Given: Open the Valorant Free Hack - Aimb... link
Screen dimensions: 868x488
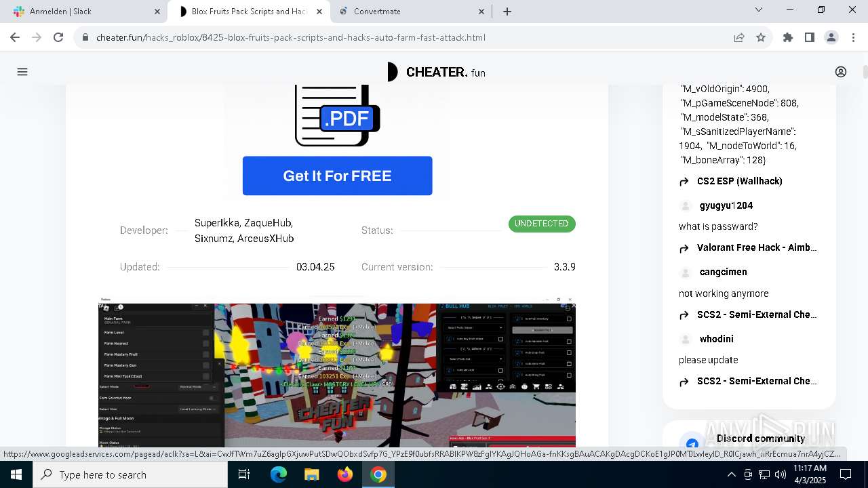Looking at the screenshot, I should [757, 247].
